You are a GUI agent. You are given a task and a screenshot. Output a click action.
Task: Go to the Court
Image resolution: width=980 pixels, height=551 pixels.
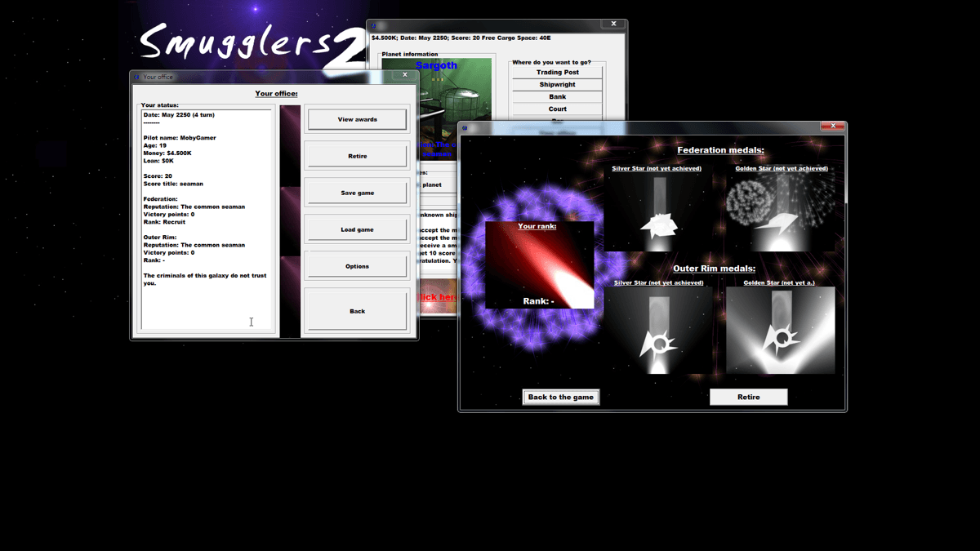click(x=557, y=109)
